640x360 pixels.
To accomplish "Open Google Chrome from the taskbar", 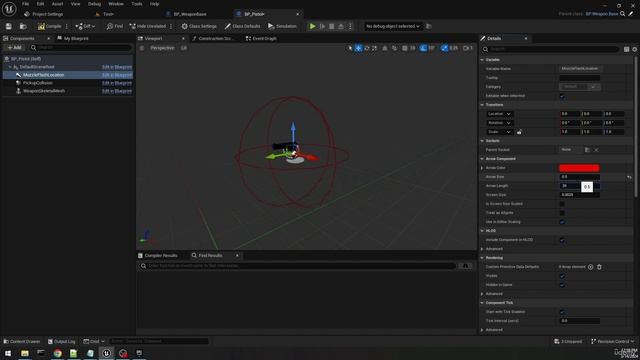I will click(58, 353).
